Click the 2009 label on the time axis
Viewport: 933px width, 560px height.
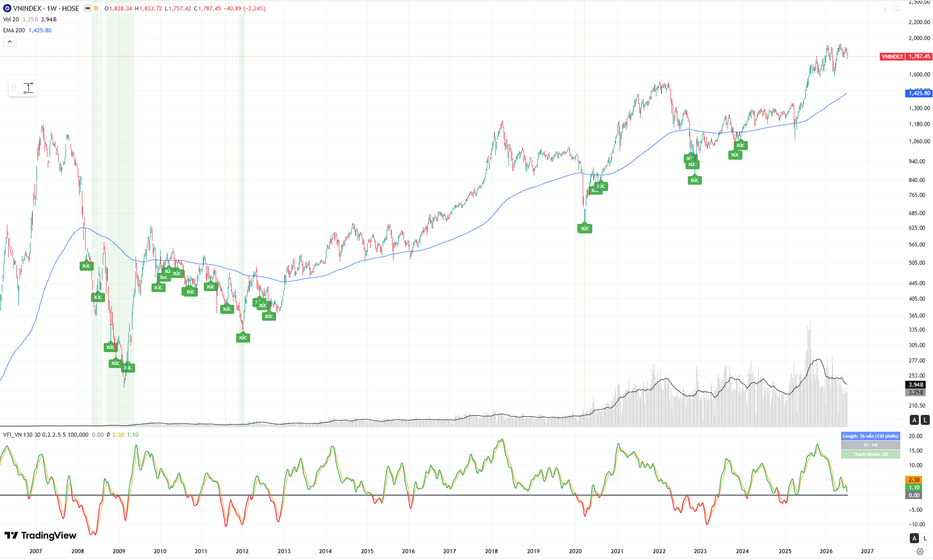(119, 551)
